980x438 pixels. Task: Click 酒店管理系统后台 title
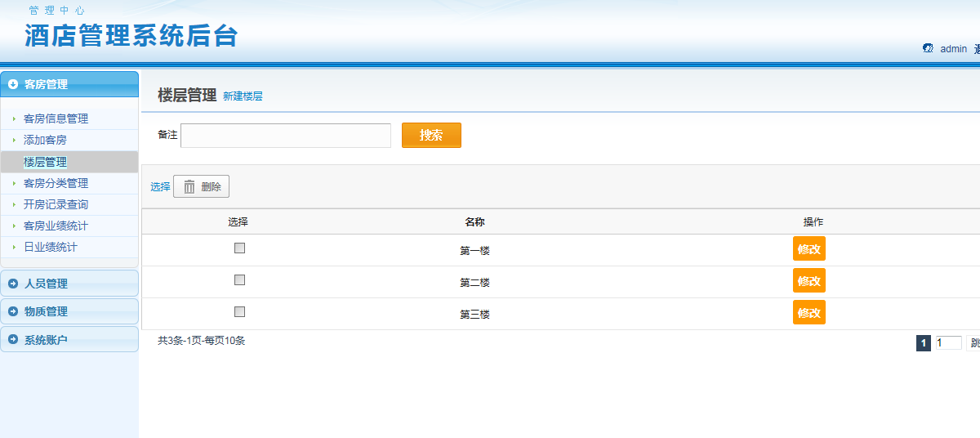[131, 36]
